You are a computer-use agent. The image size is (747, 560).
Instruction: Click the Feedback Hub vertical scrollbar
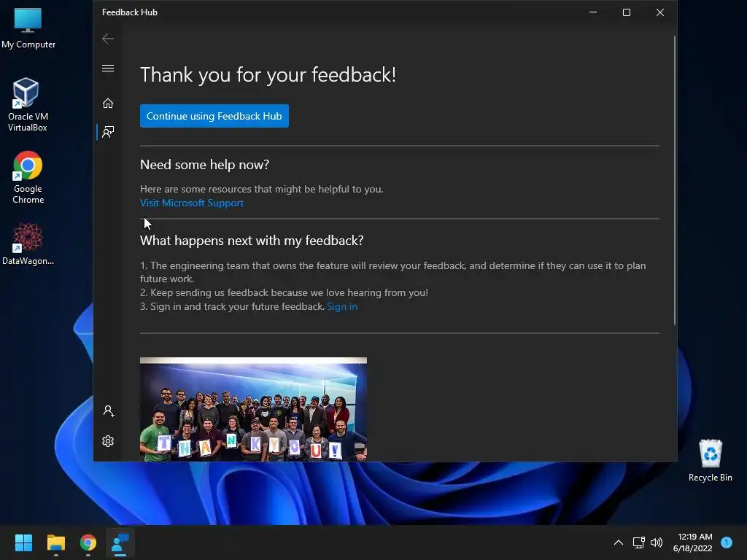coord(674,181)
